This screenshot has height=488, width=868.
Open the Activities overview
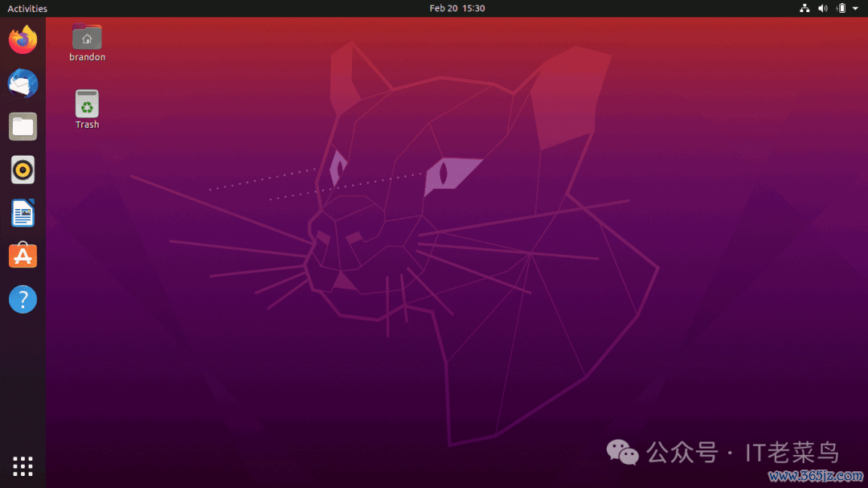tap(27, 8)
